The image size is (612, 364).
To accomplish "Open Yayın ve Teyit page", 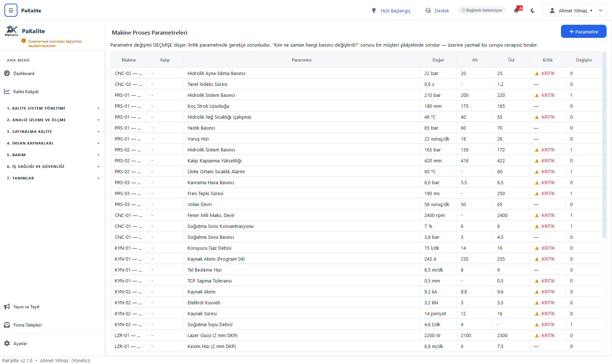I will click(26, 307).
